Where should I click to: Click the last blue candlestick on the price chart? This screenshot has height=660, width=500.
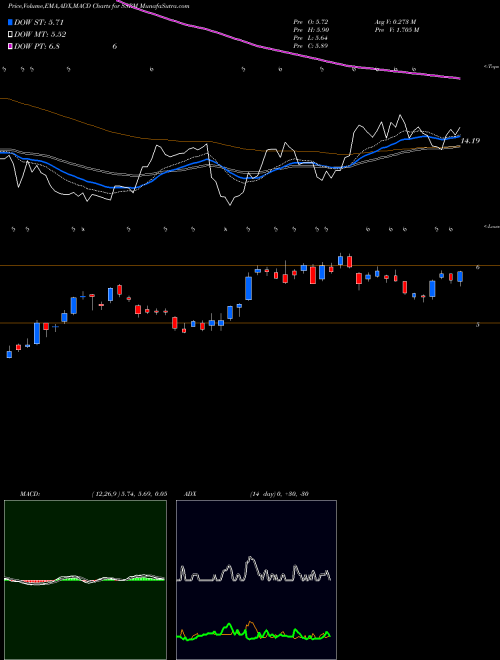click(x=460, y=278)
